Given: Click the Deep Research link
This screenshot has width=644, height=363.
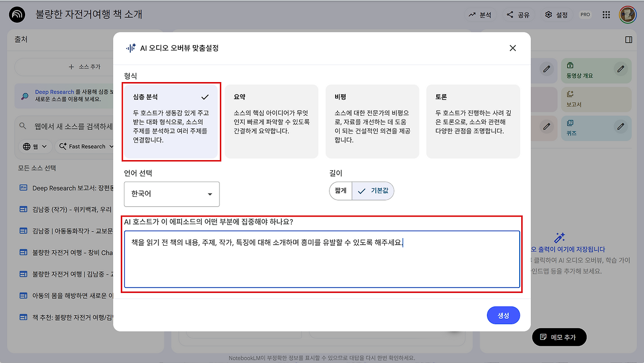Looking at the screenshot, I should tap(54, 92).
